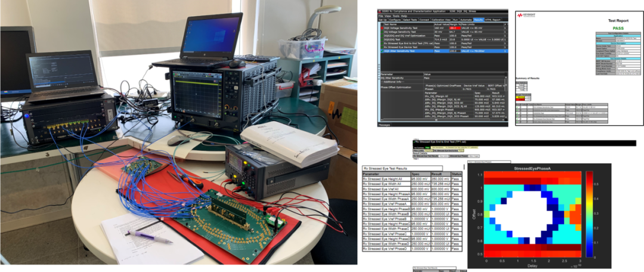Click the Status column header in results table
This screenshot has width=644, height=272.
click(457, 174)
